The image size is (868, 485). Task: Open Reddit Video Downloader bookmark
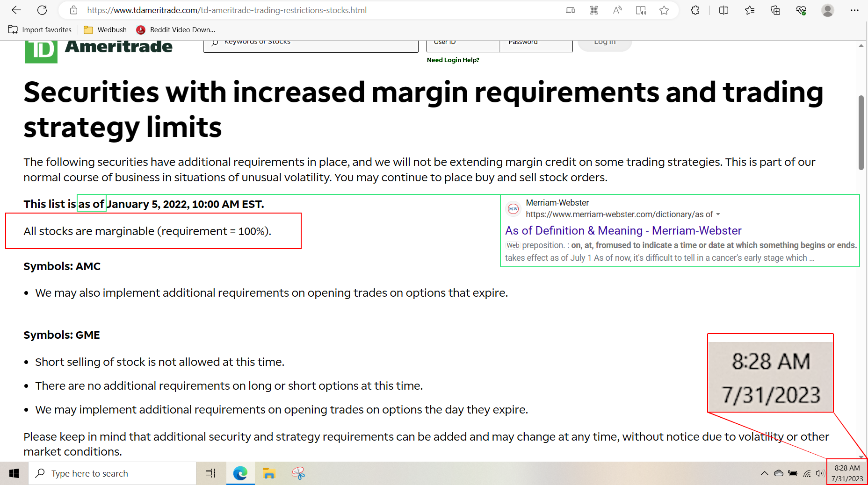176,30
